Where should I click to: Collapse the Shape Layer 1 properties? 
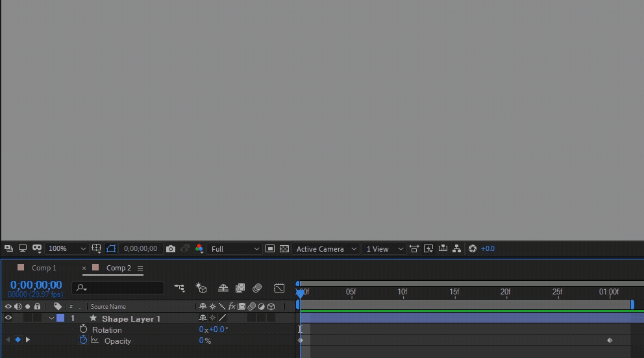pyautogui.click(x=51, y=318)
